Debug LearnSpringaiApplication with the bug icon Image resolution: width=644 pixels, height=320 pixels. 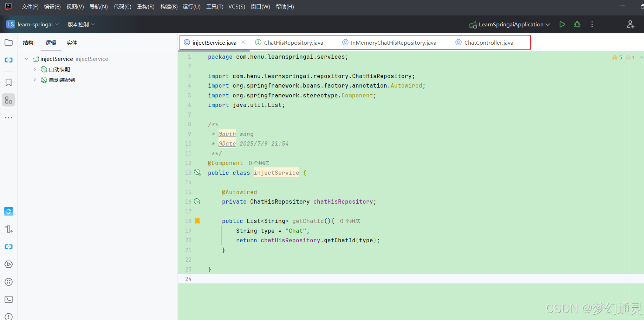point(577,24)
